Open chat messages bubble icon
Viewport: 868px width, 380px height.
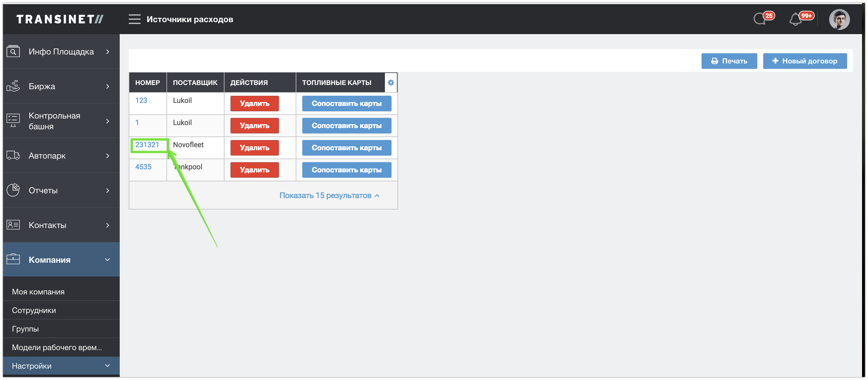(760, 19)
